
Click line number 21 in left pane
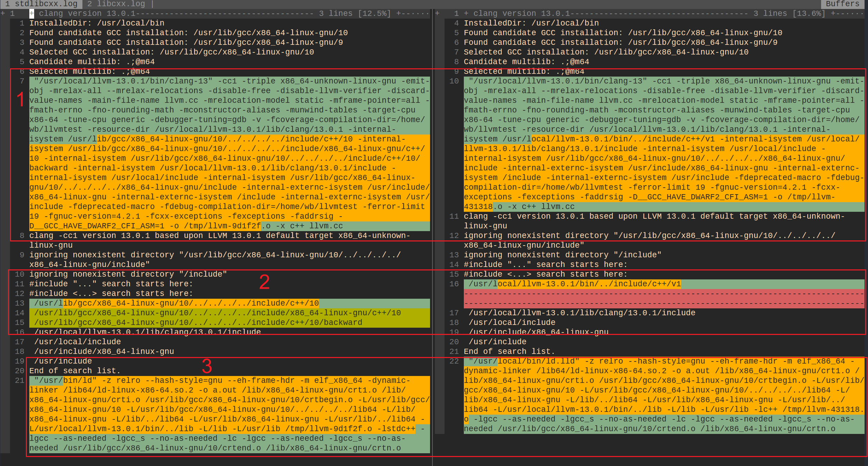point(20,380)
